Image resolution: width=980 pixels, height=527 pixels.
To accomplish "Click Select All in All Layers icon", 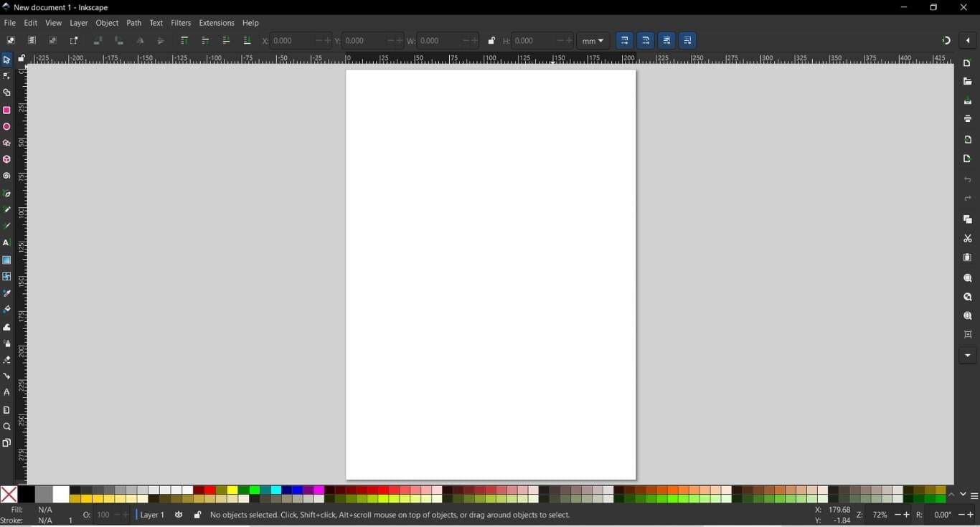I will pyautogui.click(x=32, y=41).
